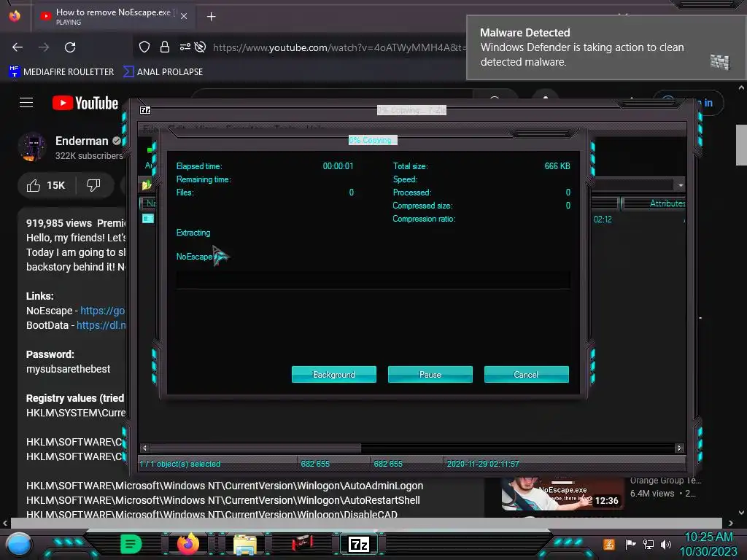This screenshot has width=747, height=560.
Task: Click the YouTube URL address field
Action: pos(338,47)
